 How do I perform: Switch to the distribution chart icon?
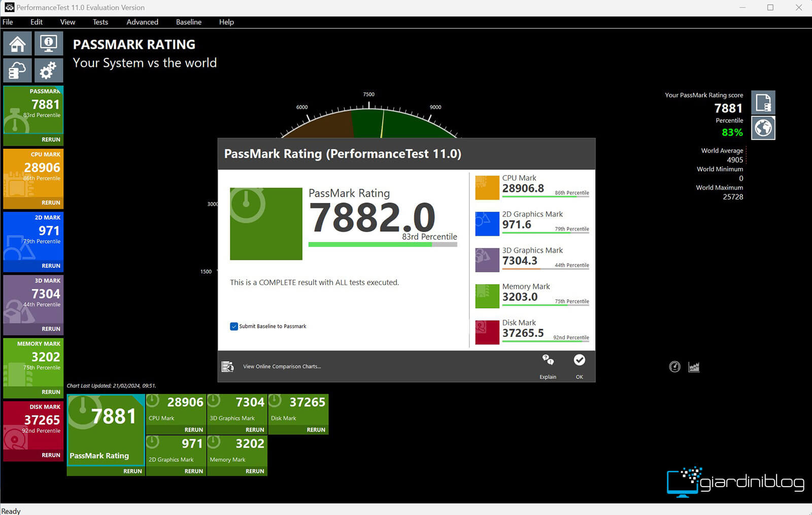(694, 366)
